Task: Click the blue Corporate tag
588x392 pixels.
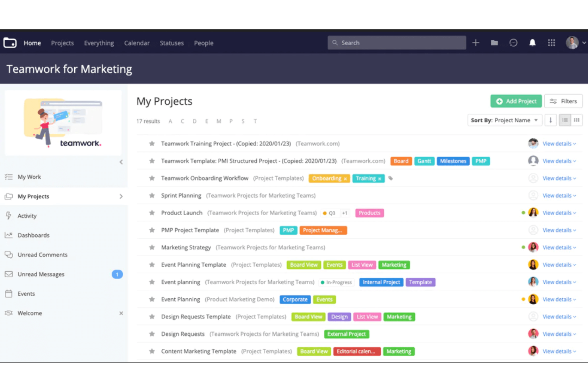Action: (295, 299)
